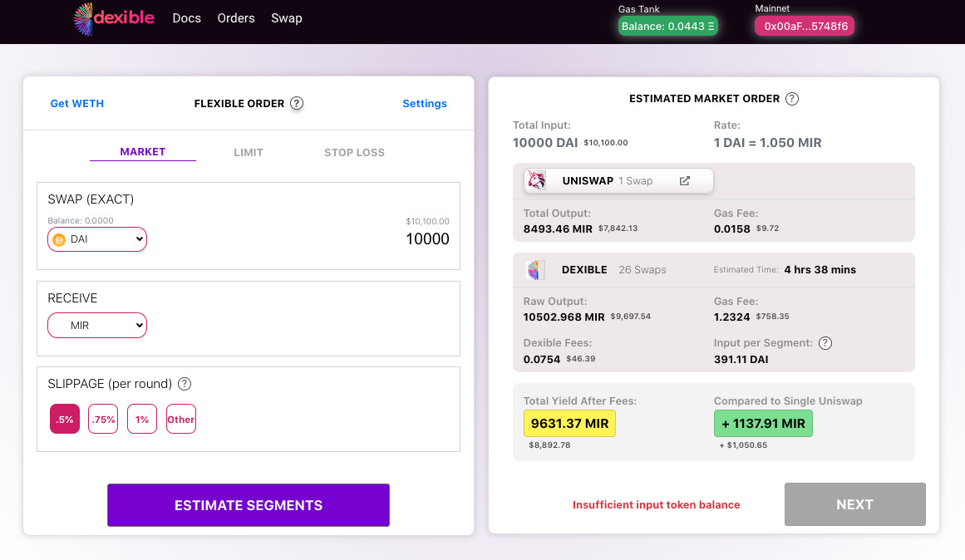Click the Gas Tank balance button
This screenshot has height=560, width=965.
pos(667,26)
